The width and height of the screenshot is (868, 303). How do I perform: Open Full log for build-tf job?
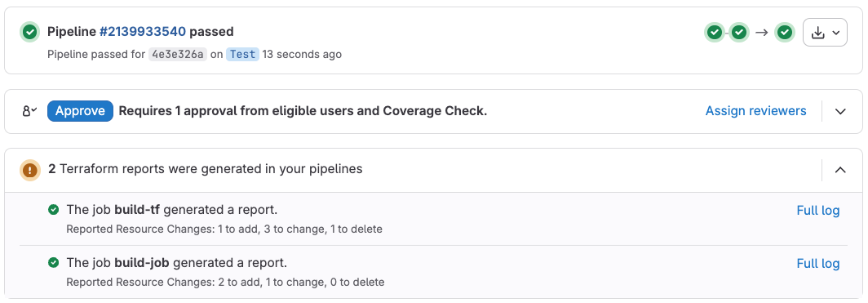(x=818, y=211)
